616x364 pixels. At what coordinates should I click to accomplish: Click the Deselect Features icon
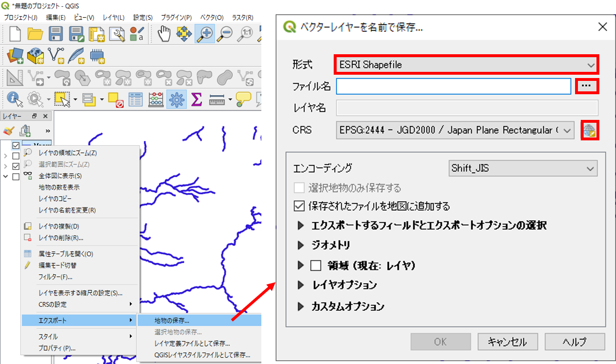tap(116, 99)
